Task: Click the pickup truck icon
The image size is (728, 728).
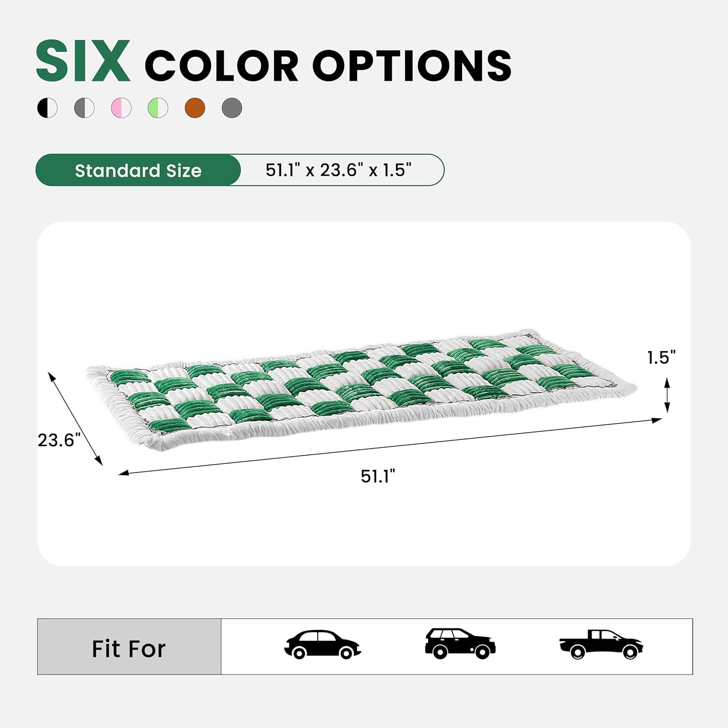Action: click(601, 645)
